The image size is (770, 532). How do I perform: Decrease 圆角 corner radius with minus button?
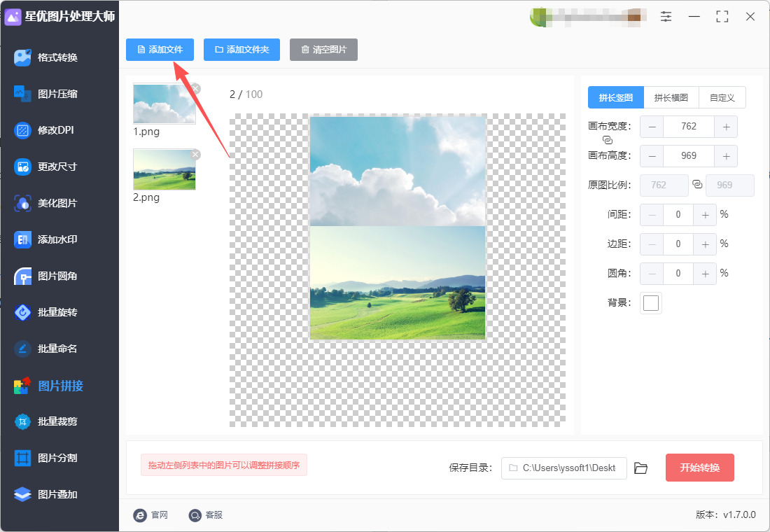(x=652, y=274)
